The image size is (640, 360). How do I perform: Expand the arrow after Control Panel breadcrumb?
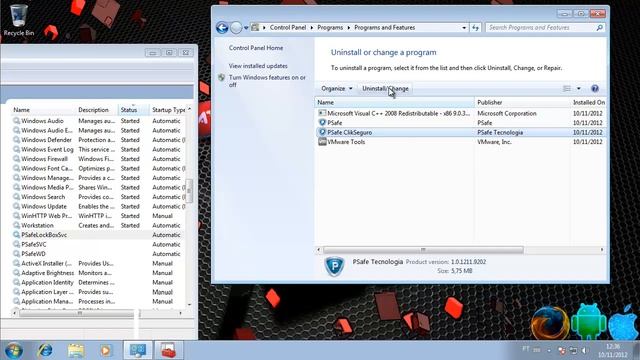[312, 28]
